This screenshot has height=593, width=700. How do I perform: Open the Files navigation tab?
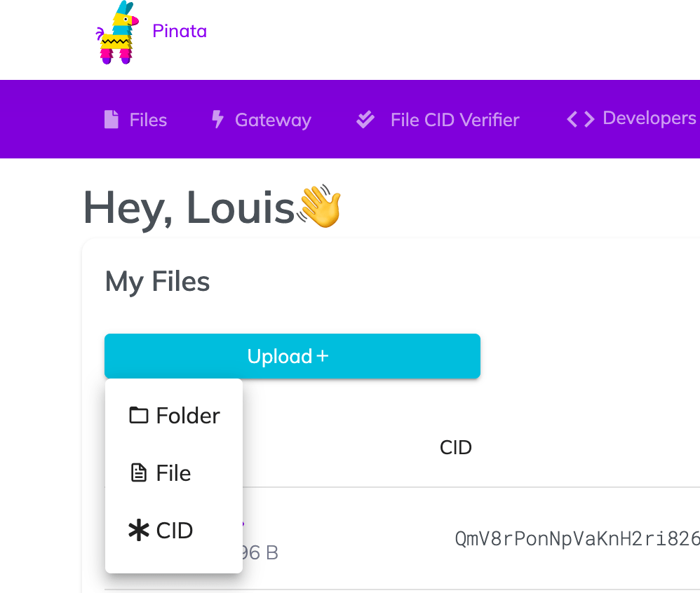tap(135, 120)
